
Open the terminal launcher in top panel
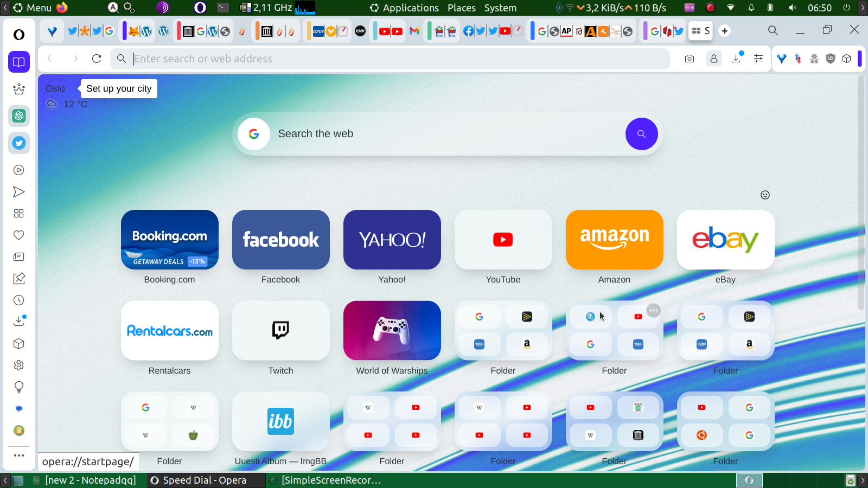pos(223,8)
